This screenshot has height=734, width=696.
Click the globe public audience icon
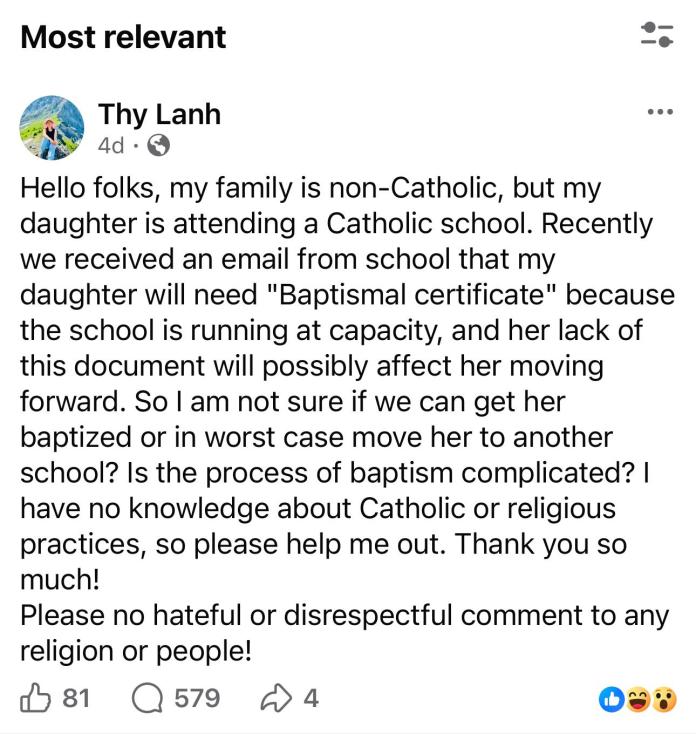157,146
